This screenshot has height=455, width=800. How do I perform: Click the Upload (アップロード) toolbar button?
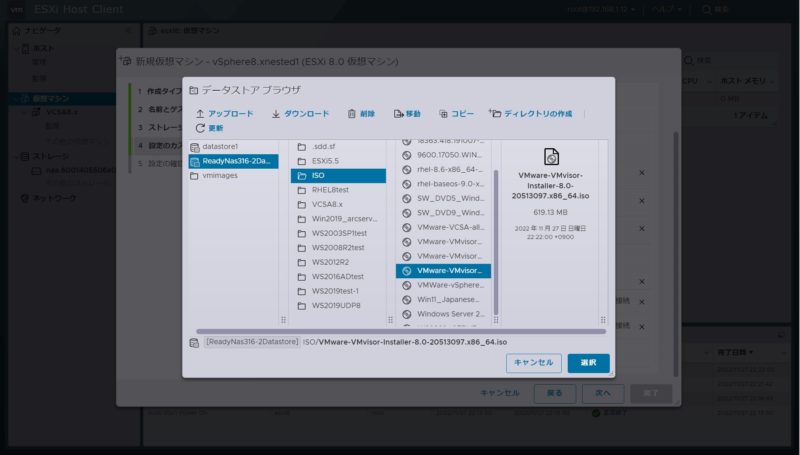(x=224, y=114)
